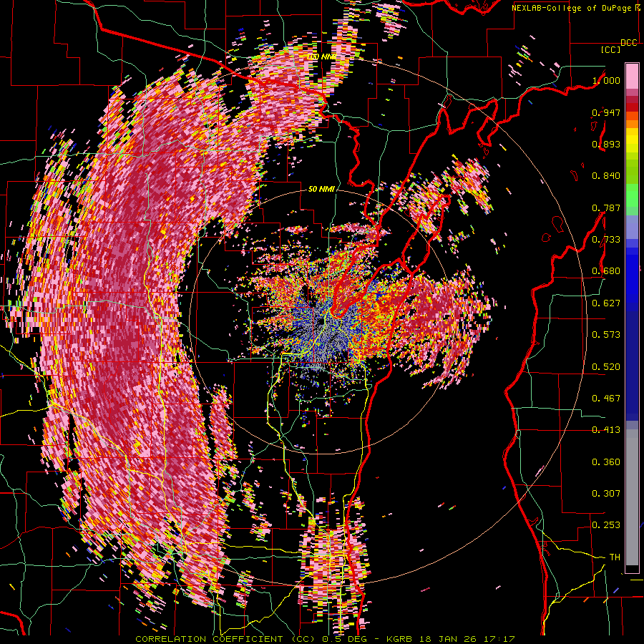The width and height of the screenshot is (644, 644).
Task: Click the 0.467 scale label
Action: 606,399
